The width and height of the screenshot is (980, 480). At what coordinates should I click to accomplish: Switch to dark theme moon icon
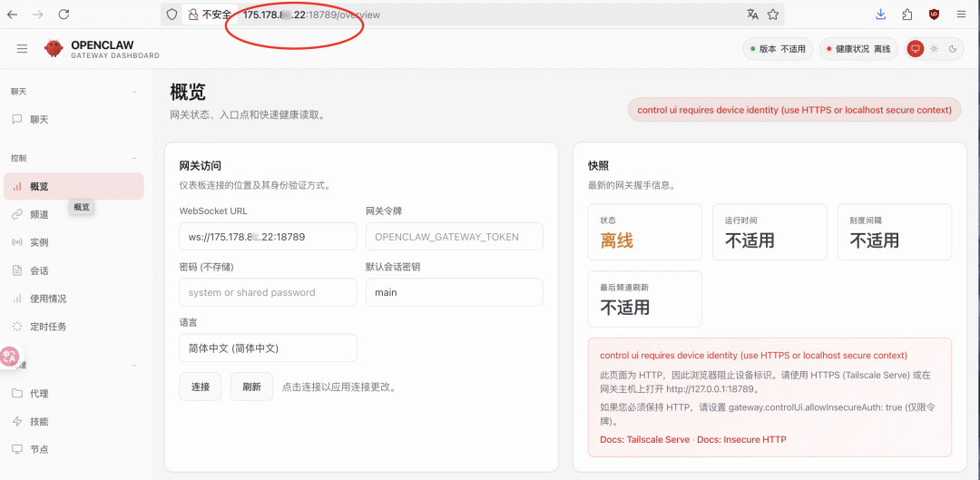click(953, 49)
